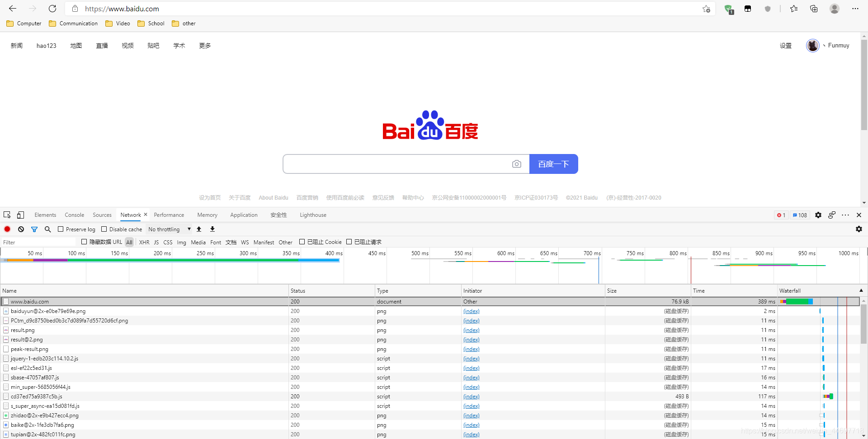Open network panel settings gear
Image resolution: width=868 pixels, height=439 pixels.
pos(859,229)
